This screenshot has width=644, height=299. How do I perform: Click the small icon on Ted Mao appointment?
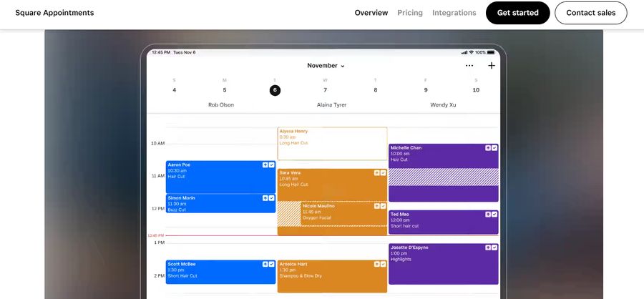tap(488, 215)
